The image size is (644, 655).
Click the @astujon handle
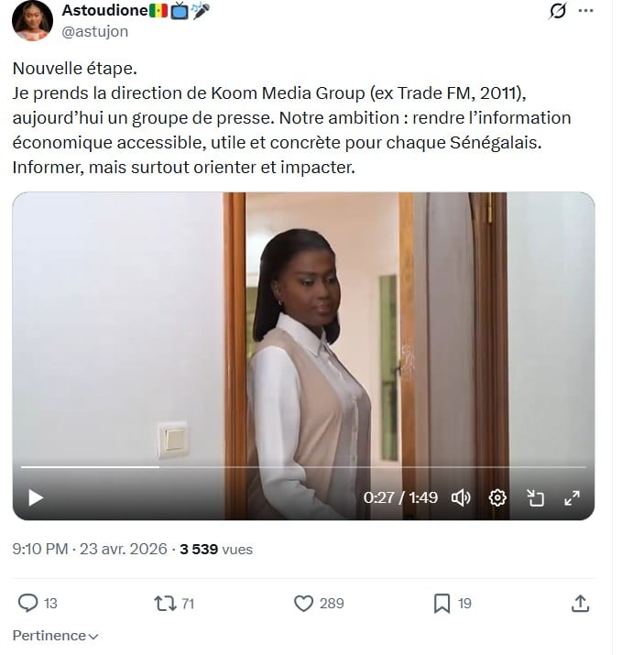pos(94,31)
